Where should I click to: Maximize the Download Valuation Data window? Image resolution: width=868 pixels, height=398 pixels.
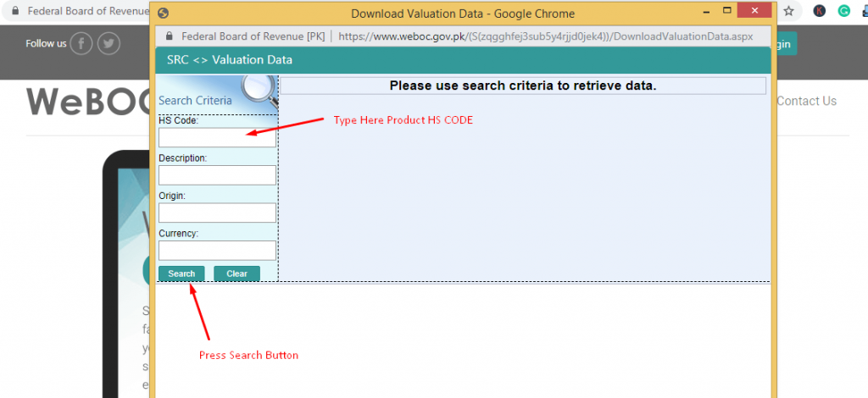coord(726,10)
